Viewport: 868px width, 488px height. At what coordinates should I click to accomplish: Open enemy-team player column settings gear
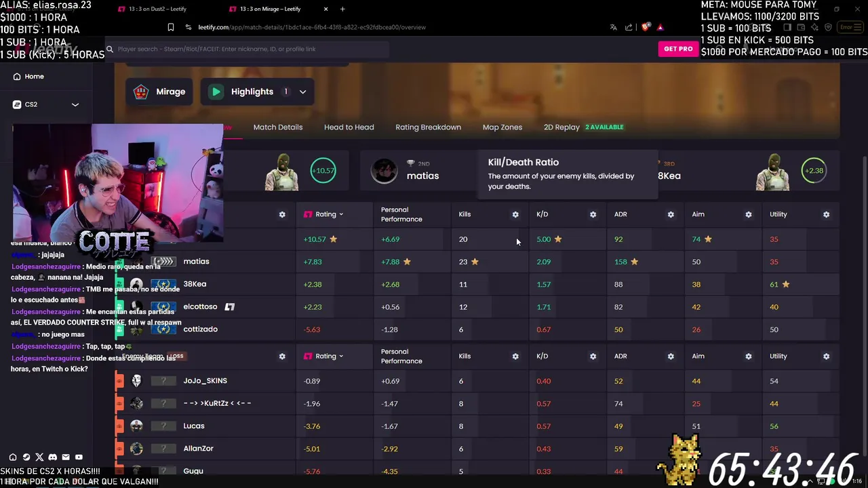tap(282, 357)
